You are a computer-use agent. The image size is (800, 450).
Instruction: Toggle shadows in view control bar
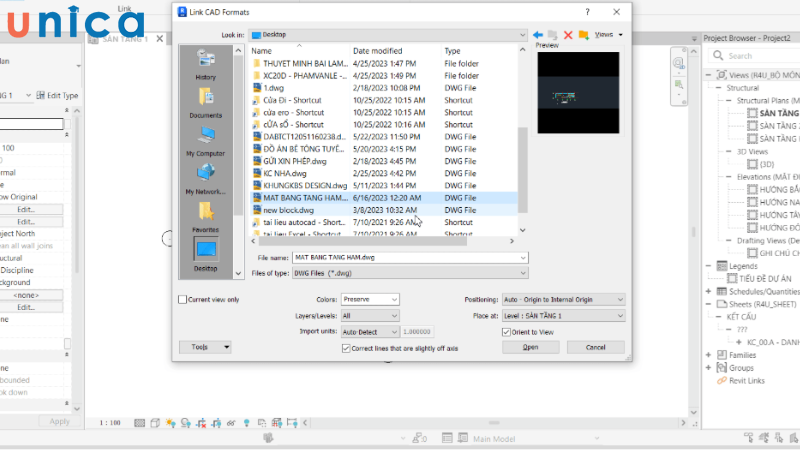pos(186,423)
